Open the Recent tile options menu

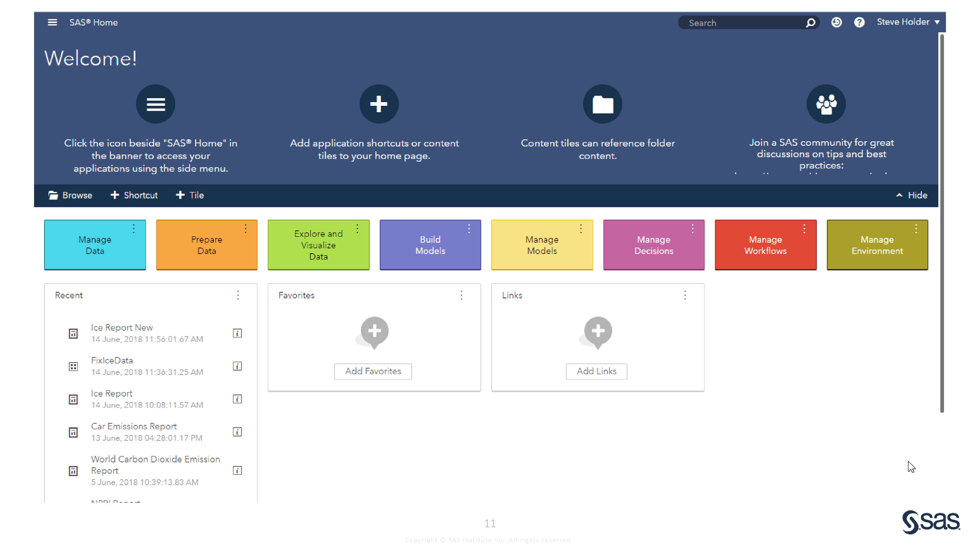click(x=238, y=295)
